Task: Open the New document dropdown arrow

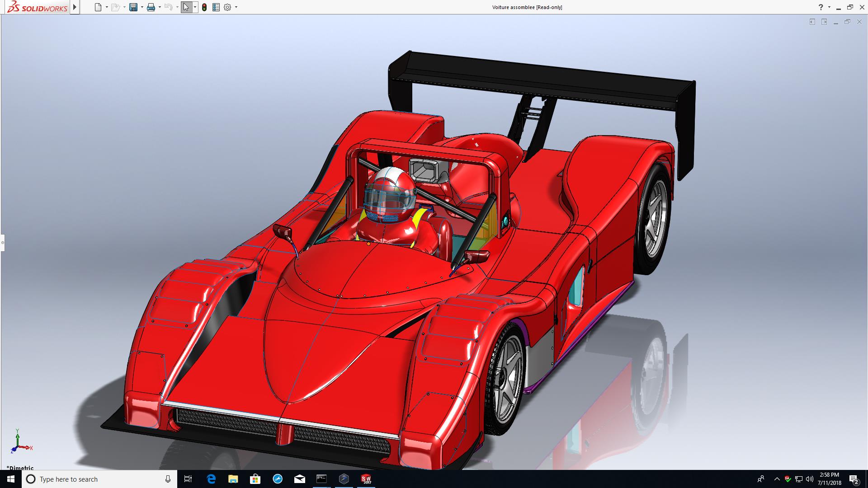Action: (x=107, y=7)
